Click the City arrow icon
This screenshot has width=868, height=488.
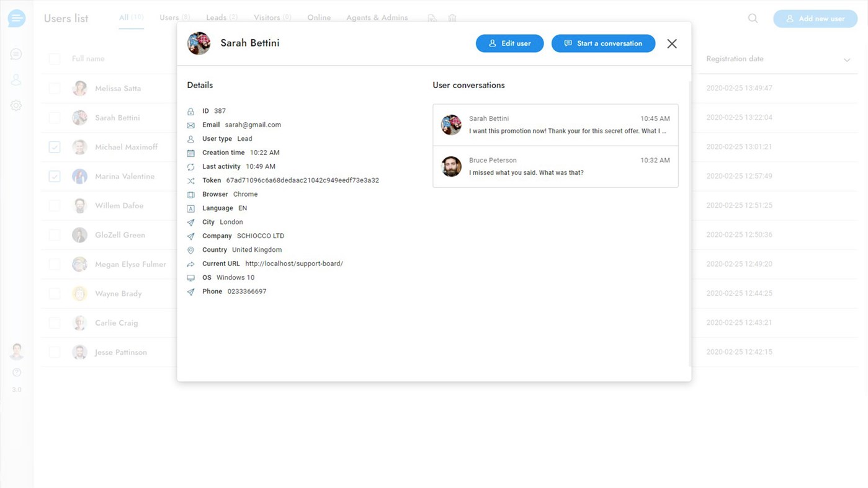point(190,223)
